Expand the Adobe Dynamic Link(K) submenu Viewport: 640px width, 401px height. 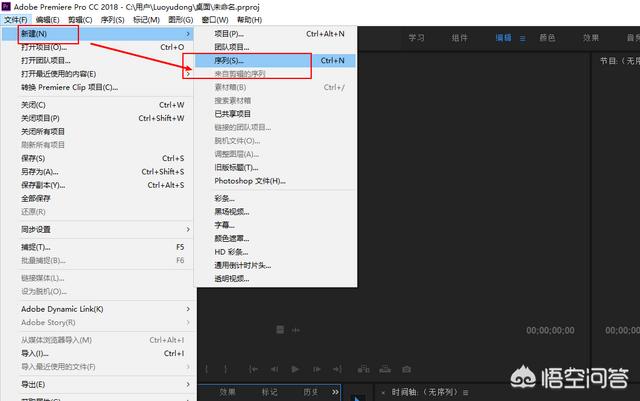point(188,309)
